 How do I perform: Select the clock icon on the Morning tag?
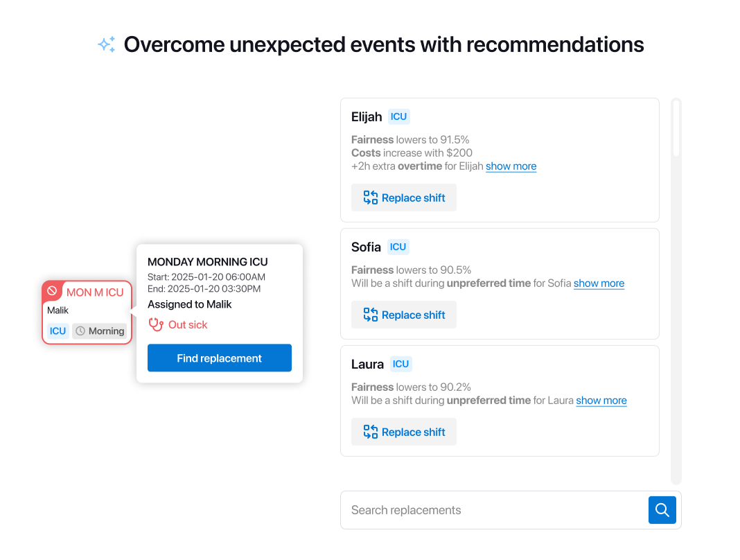(81, 331)
